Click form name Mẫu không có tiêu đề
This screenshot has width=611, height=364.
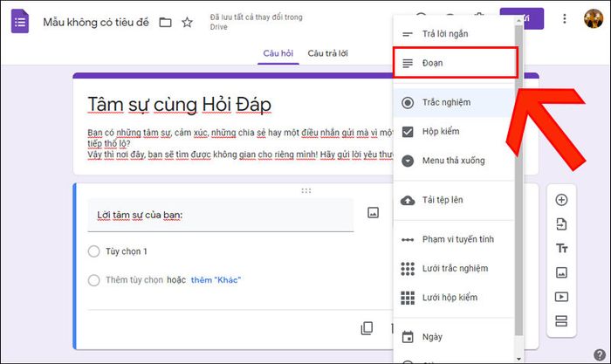coord(96,23)
